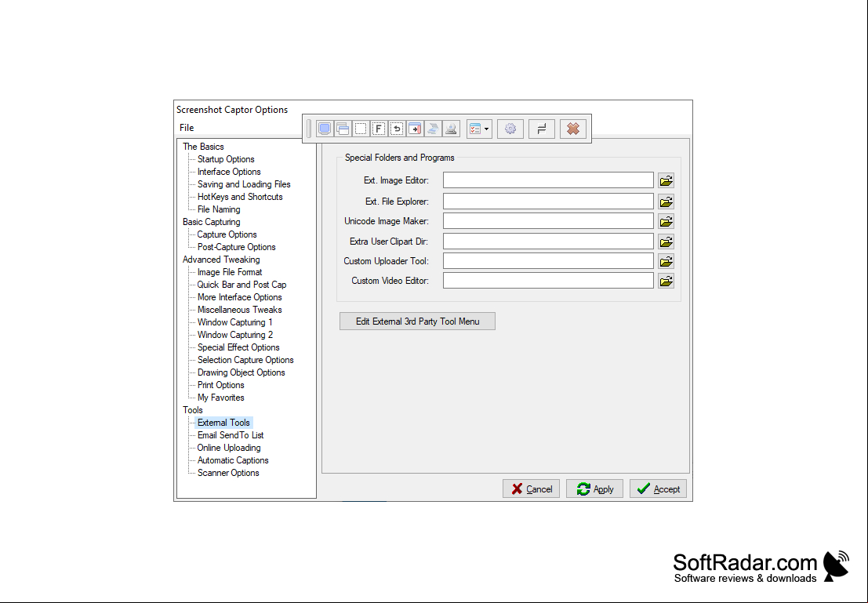Click the Ext. File Explorer text field
The width and height of the screenshot is (868, 603).
point(548,202)
